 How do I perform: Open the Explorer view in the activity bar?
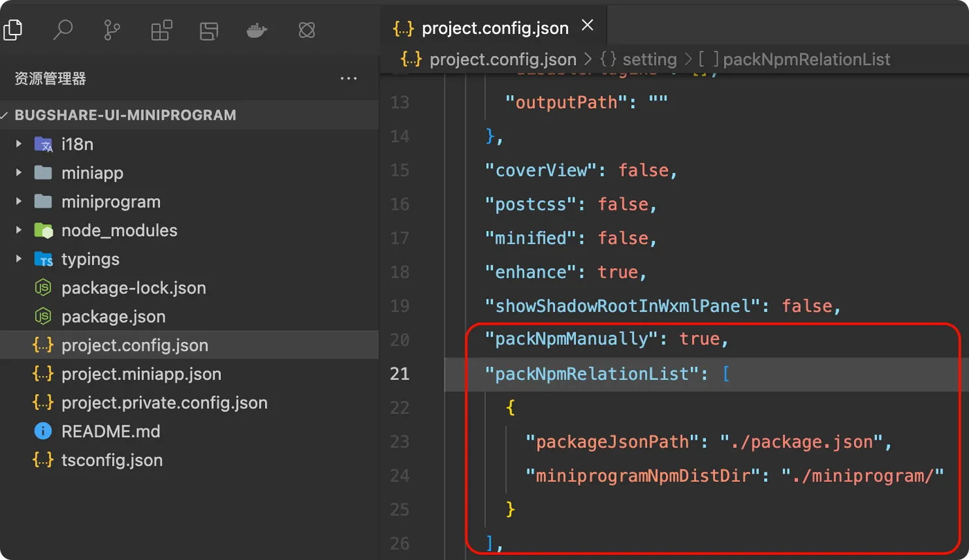click(12, 29)
